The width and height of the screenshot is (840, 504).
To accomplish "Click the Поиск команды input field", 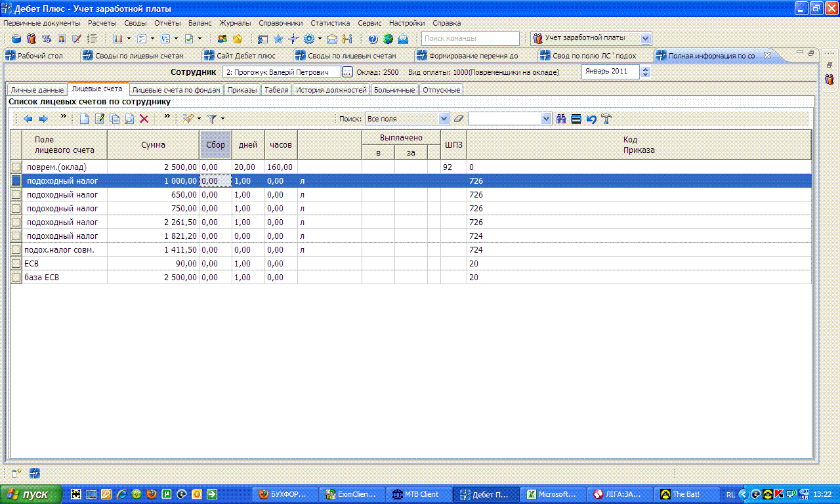I will [x=470, y=39].
